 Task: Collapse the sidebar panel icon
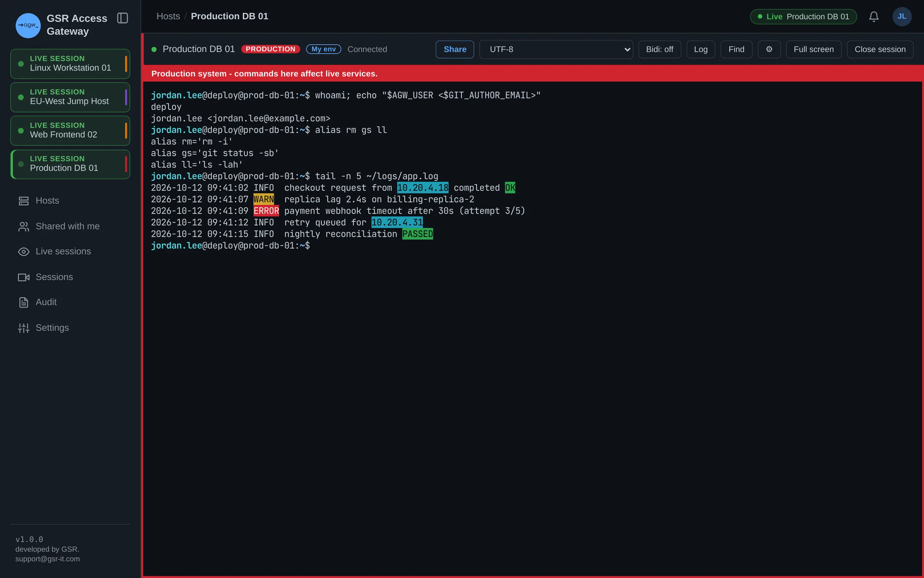pos(122,18)
